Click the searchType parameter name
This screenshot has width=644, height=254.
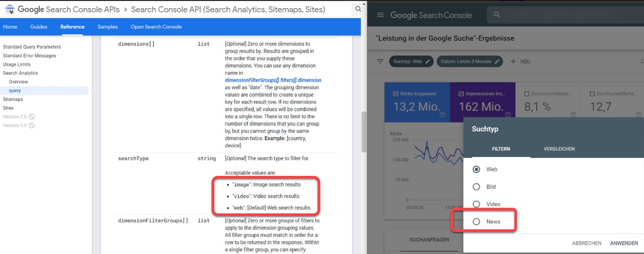coord(133,159)
